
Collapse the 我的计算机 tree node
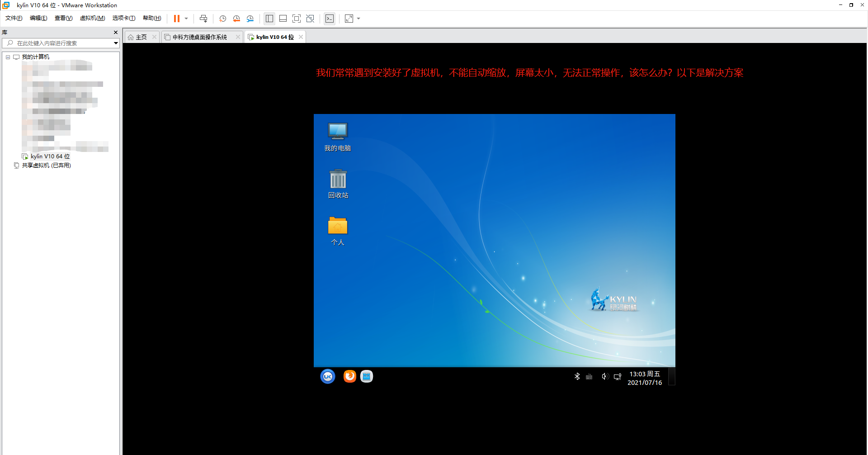8,57
